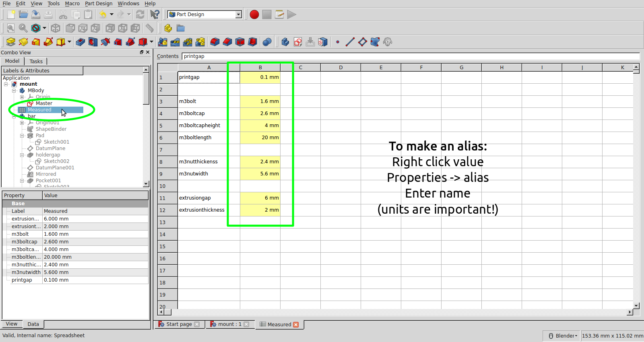Screen dimensions: 644x342
Task: Open the Blender navigation style button
Action: pyautogui.click(x=562, y=336)
